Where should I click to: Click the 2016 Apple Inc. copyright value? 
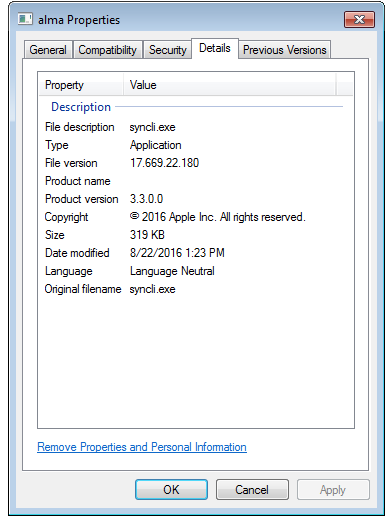tap(217, 217)
